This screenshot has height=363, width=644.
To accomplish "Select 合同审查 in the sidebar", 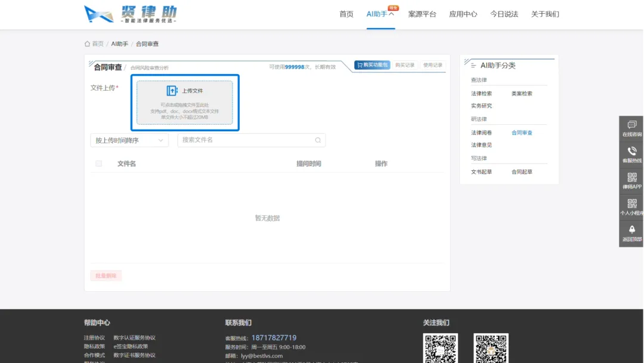I will 522,133.
